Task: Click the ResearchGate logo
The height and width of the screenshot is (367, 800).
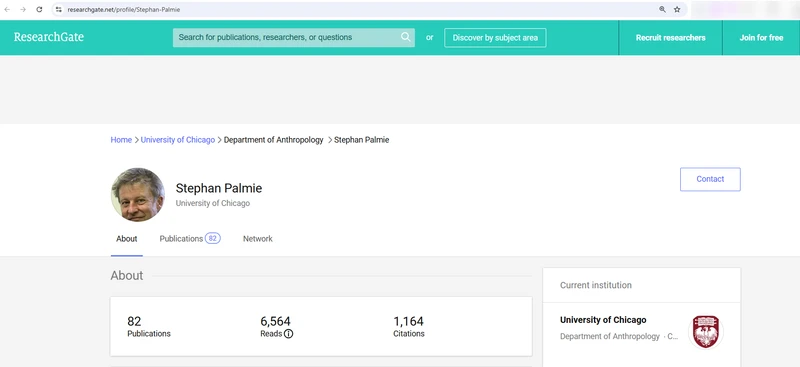Action: pos(49,37)
